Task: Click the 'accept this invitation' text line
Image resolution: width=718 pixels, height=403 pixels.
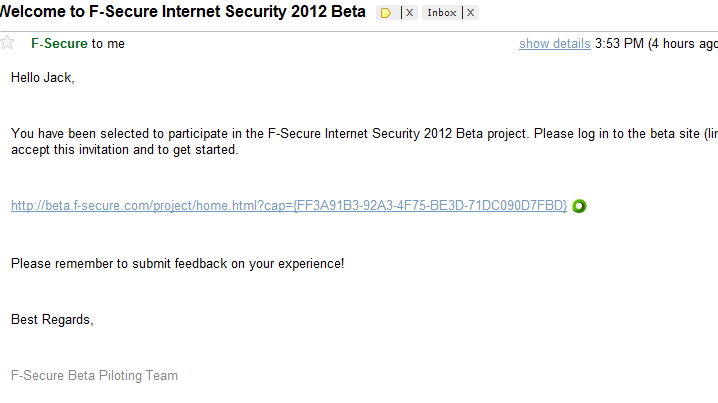Action: 124,150
